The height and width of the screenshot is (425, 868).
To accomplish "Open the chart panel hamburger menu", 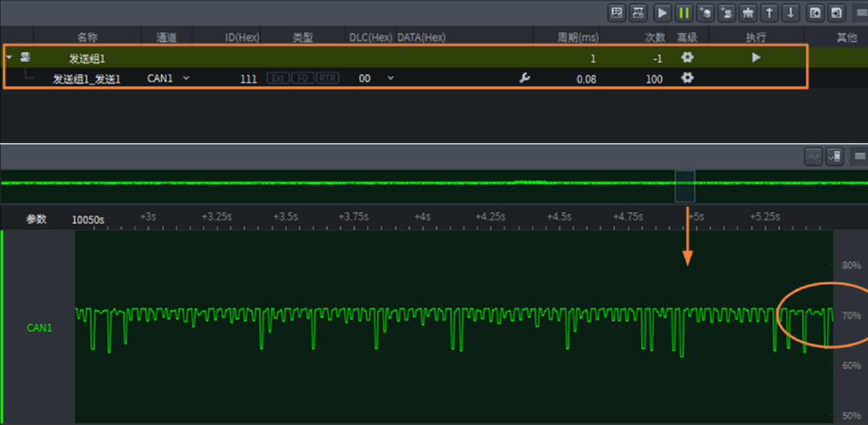I will [860, 157].
